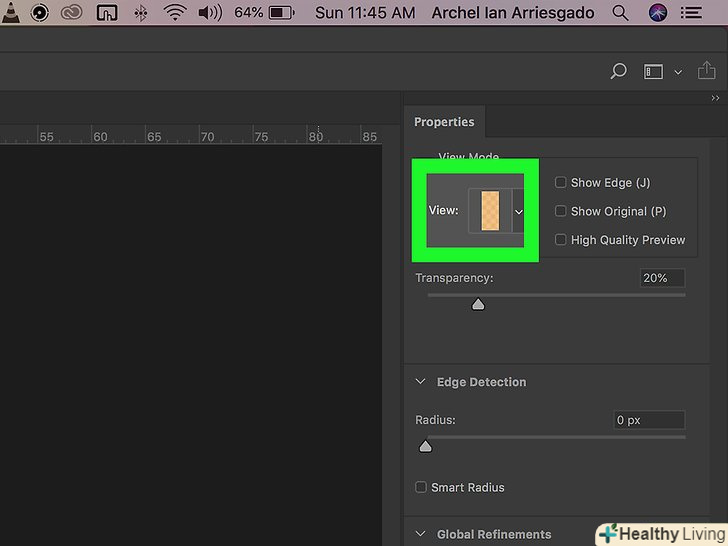The image size is (728, 546).
Task: Open the volume control icon
Action: pos(210,13)
